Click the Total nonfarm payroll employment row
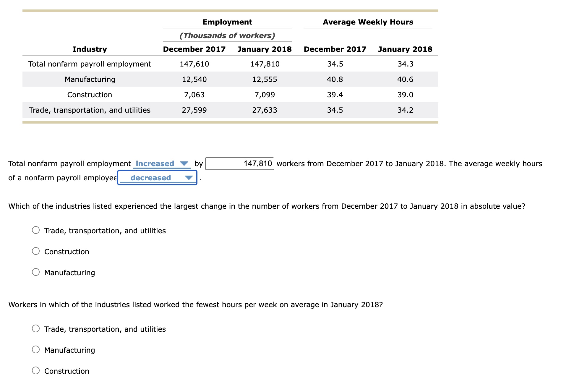The height and width of the screenshot is (392, 587). point(90,64)
